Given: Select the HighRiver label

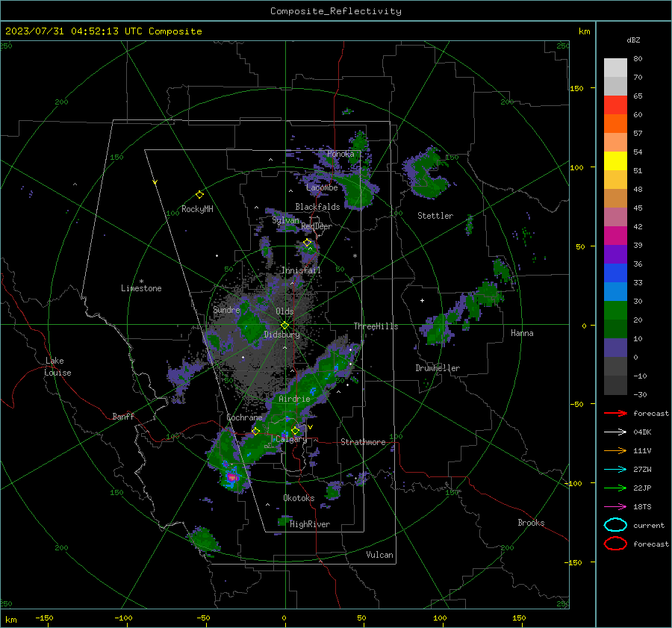Looking at the screenshot, I should pos(310,524).
